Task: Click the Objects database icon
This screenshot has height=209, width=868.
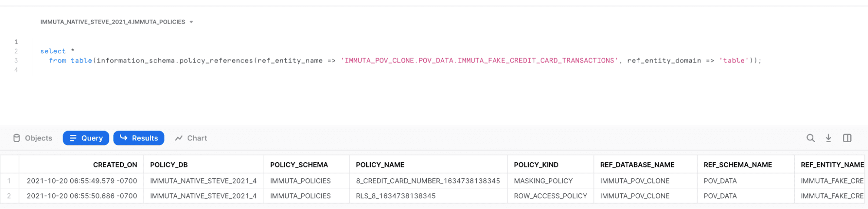Action: click(17, 138)
